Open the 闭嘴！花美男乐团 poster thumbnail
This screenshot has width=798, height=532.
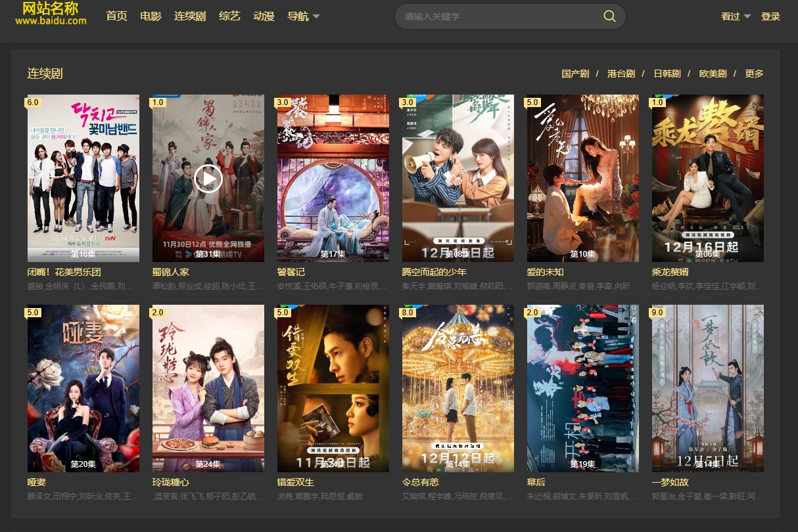[83, 178]
